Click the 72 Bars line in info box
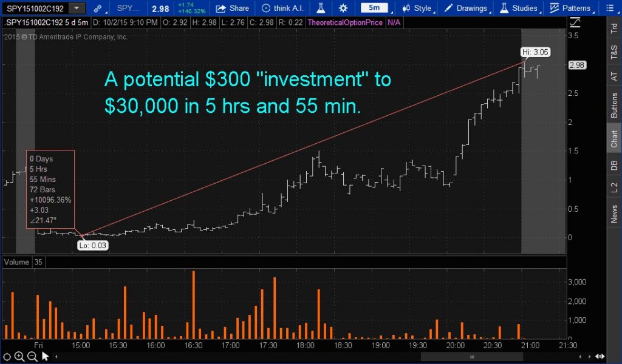 [x=43, y=189]
